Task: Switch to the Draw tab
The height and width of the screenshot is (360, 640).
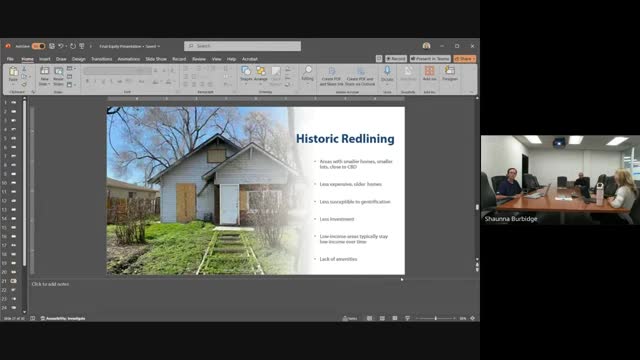Action: point(61,59)
